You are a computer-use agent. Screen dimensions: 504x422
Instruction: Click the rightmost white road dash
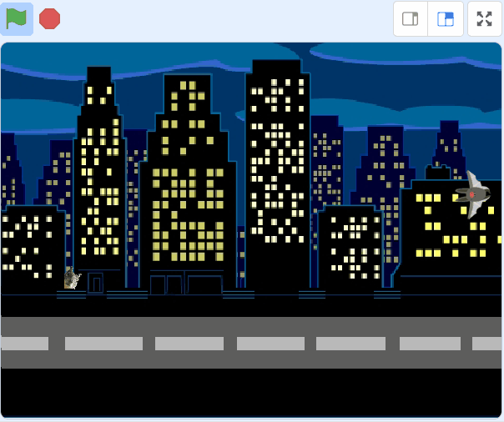pyautogui.click(x=486, y=343)
